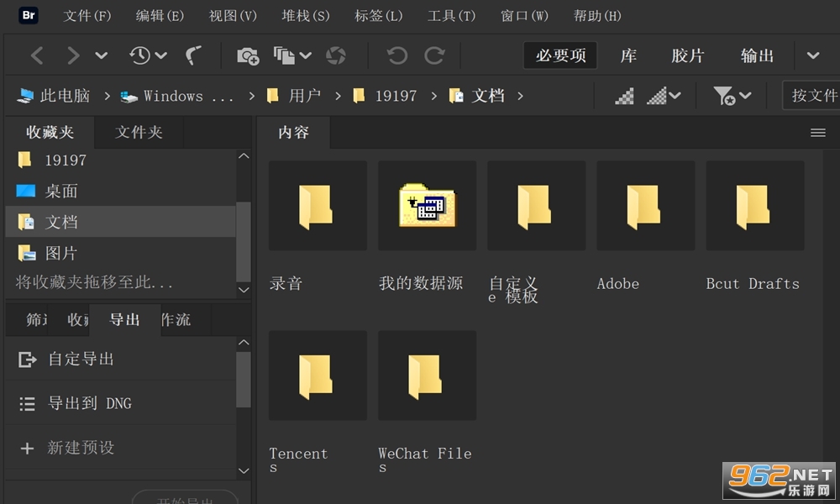Select the Bcut Drafts folder thumbnail
840x504 pixels.
pyautogui.click(x=755, y=206)
